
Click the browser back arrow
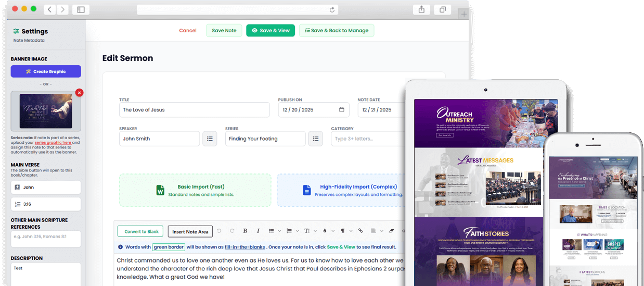point(50,9)
